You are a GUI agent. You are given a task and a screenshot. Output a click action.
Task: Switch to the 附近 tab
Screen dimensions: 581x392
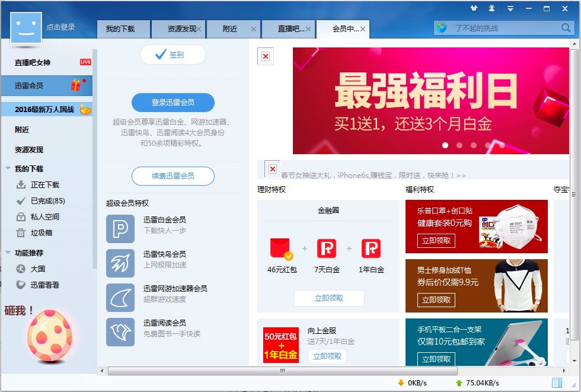coord(234,29)
